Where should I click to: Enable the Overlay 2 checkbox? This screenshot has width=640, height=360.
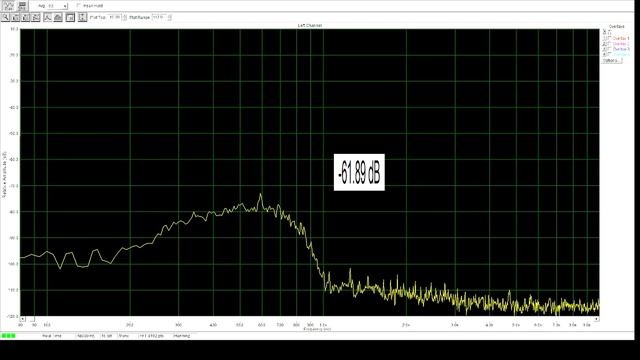609,43
